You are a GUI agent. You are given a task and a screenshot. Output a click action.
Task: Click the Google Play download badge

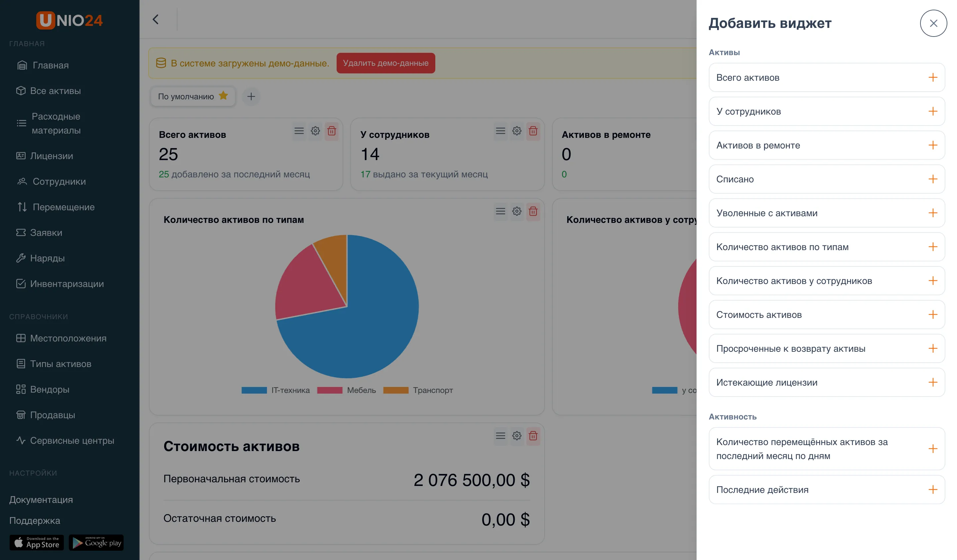(96, 542)
